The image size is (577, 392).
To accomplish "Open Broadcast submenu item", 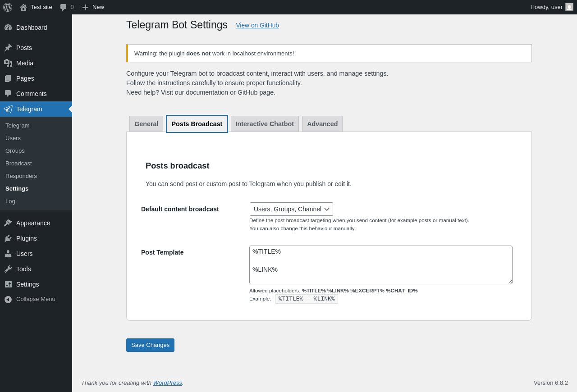I will click(x=18, y=163).
